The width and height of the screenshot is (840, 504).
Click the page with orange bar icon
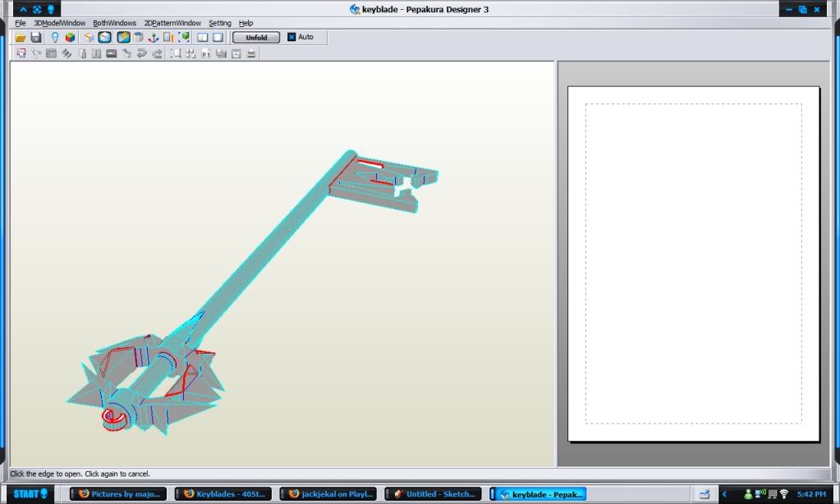tap(169, 38)
